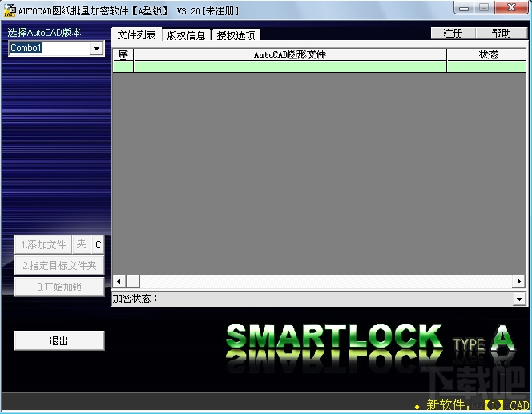Click the AutoCAD图形文件 column header
The height and width of the screenshot is (414, 532).
(290, 54)
